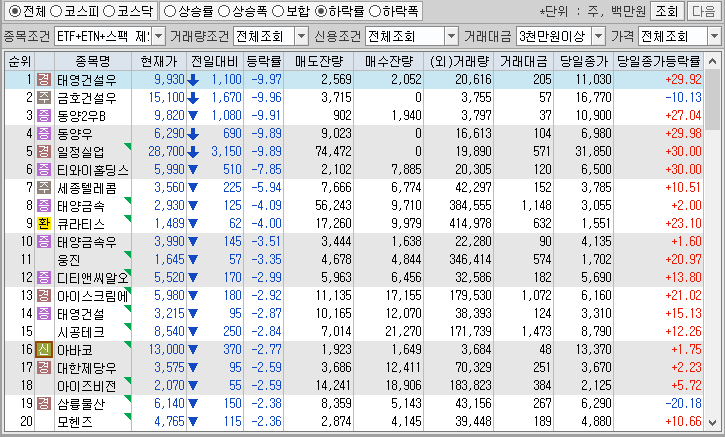Click the 주 badge beside 금호건설우
Image resolution: width=725 pixels, height=437 pixels.
[x=44, y=98]
